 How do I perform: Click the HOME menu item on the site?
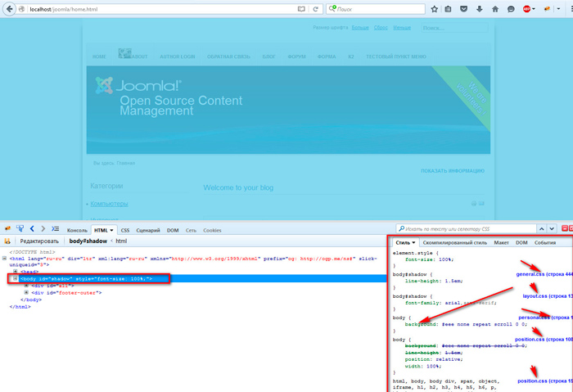pos(99,56)
